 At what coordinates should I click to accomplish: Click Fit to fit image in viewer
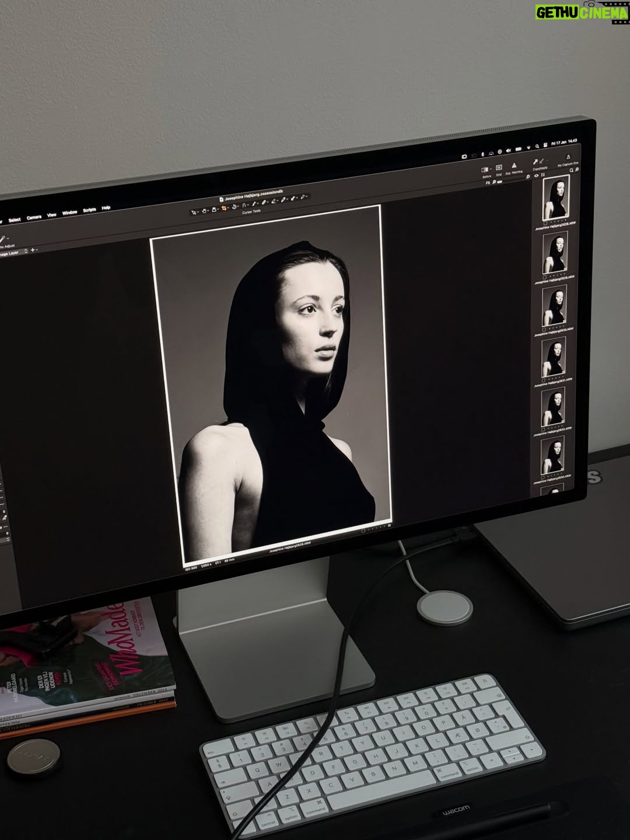click(x=488, y=183)
